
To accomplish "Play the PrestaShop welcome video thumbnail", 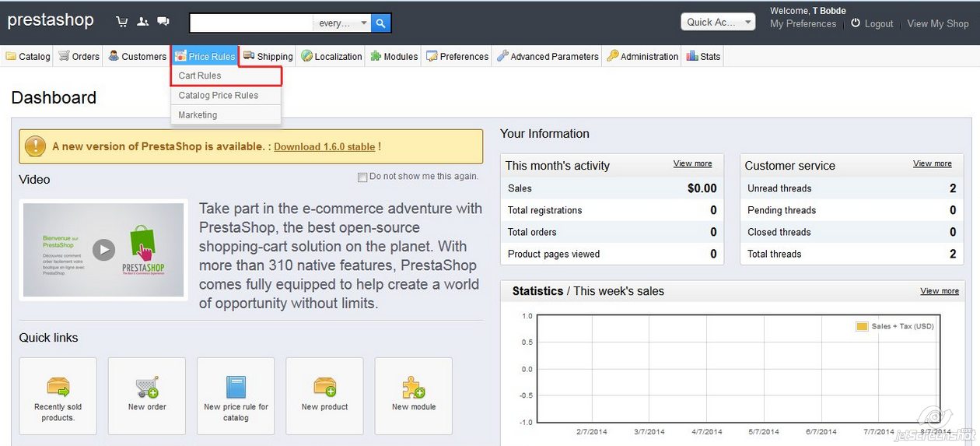I will click(103, 250).
